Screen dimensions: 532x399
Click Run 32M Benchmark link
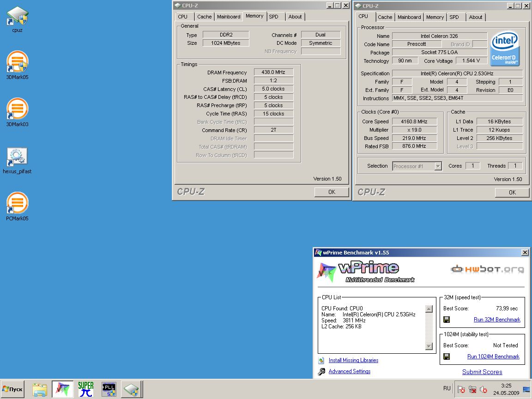[497, 320]
